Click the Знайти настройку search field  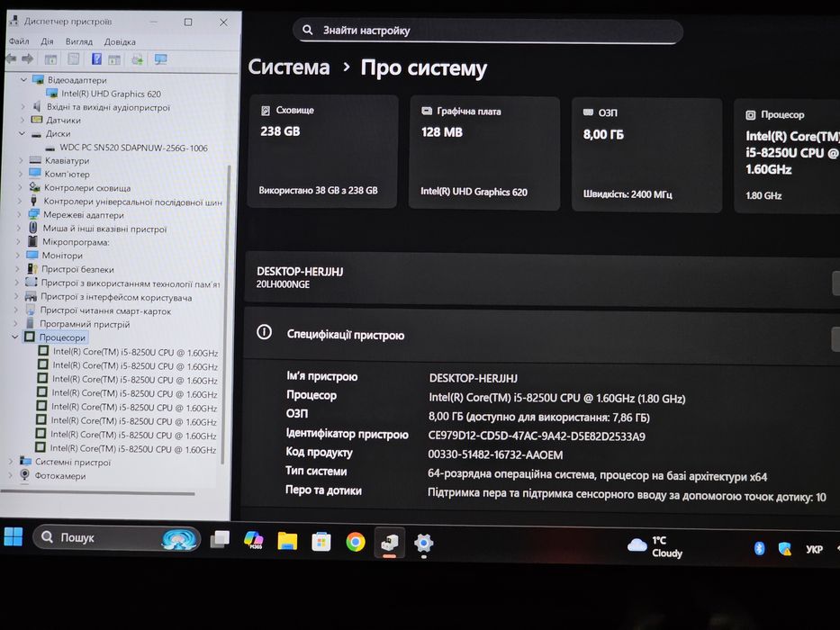pyautogui.click(x=487, y=31)
